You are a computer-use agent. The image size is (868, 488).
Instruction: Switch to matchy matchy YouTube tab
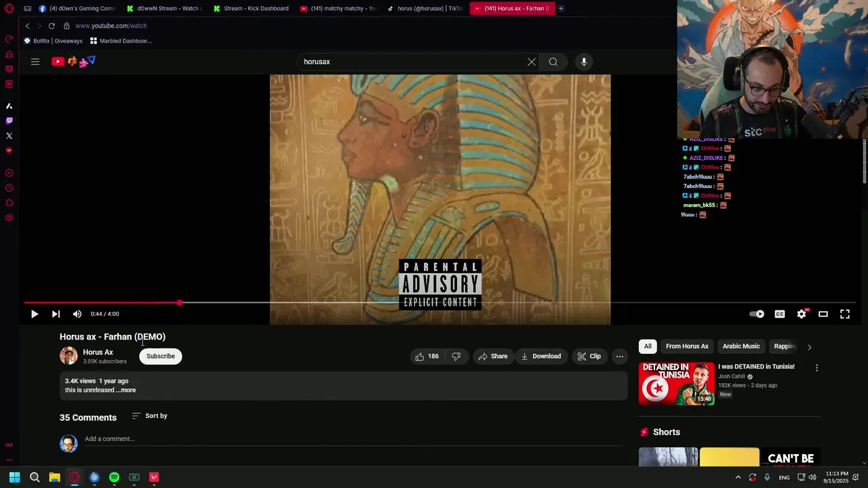[x=338, y=8]
